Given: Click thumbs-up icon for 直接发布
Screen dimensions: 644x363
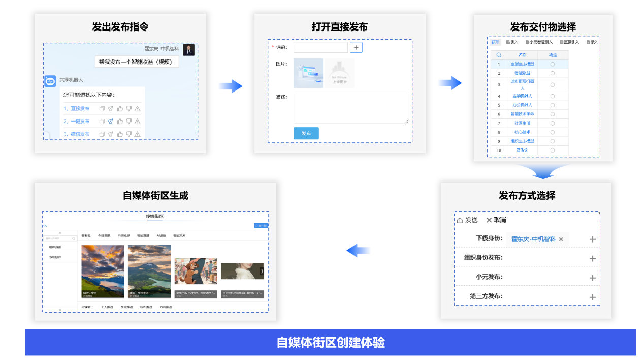Looking at the screenshot, I should (120, 109).
